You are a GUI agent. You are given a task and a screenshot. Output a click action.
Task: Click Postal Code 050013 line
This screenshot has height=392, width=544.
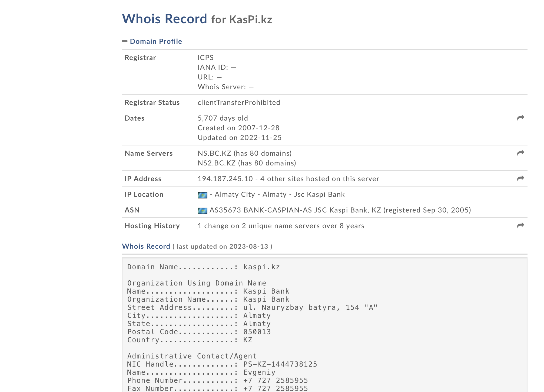click(x=199, y=332)
